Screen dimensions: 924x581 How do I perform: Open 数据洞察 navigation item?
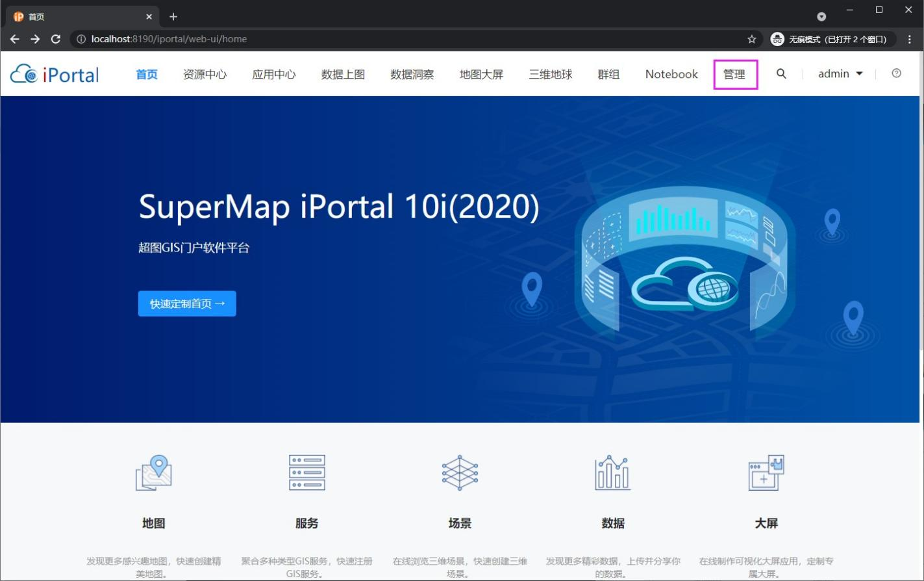pos(412,74)
